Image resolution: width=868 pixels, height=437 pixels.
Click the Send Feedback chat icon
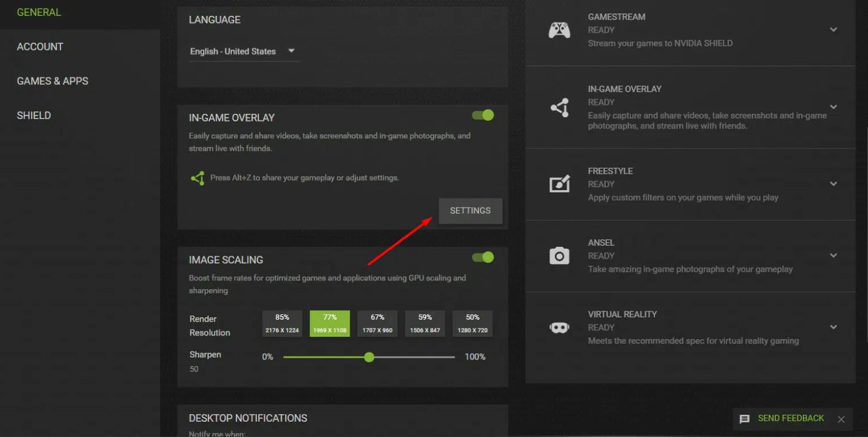click(x=745, y=419)
